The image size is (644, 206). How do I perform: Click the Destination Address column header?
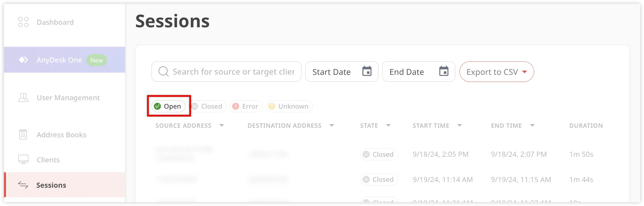(284, 126)
